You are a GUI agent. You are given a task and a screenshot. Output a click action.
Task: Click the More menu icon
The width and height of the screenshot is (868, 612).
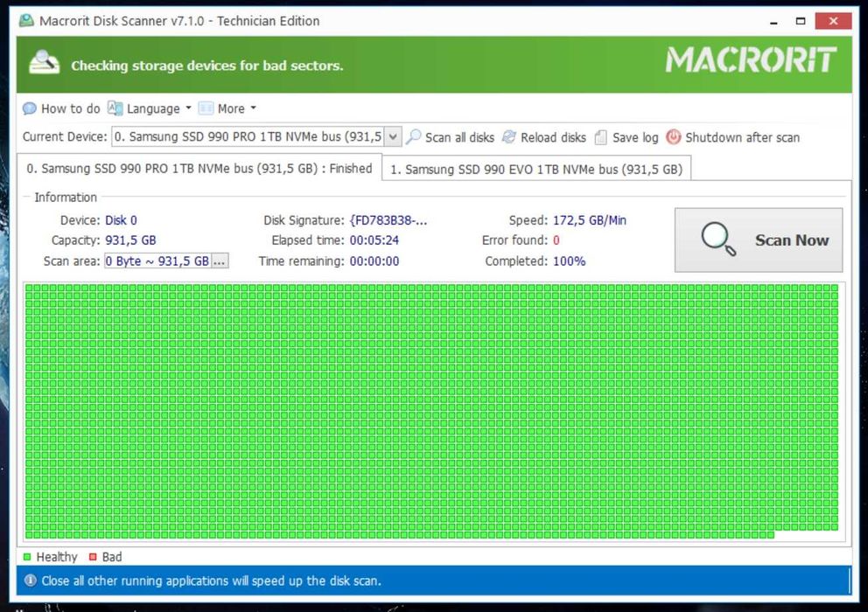tap(206, 108)
